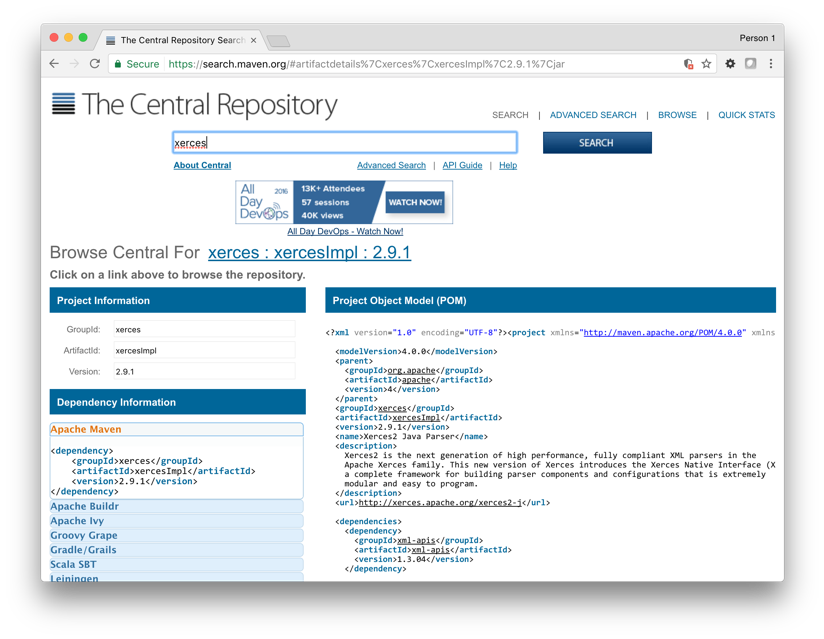
Task: Expand the Apache Ivy section
Action: pos(77,521)
